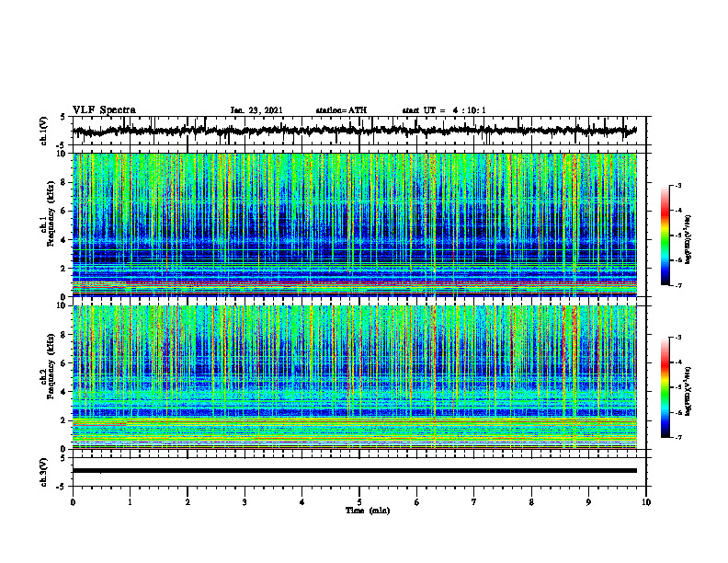Screen dimensions: 728x563
Task: Click inside the ch.1 spectrogram panel
Action: click(x=354, y=224)
